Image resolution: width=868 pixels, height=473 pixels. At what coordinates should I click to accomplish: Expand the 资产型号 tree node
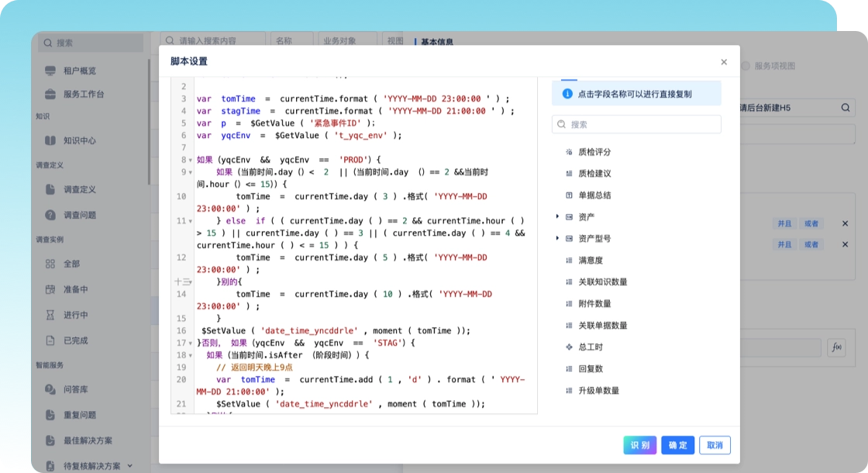click(x=557, y=238)
